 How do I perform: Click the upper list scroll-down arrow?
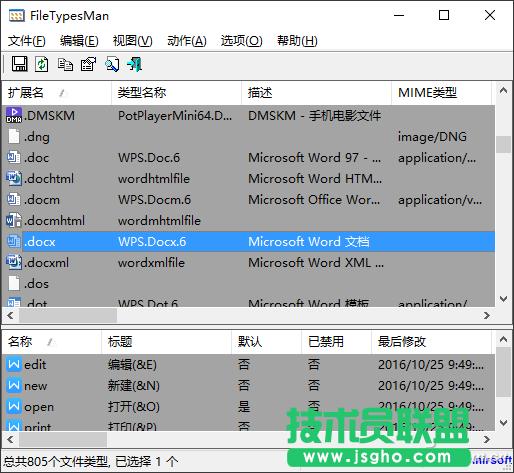504,299
